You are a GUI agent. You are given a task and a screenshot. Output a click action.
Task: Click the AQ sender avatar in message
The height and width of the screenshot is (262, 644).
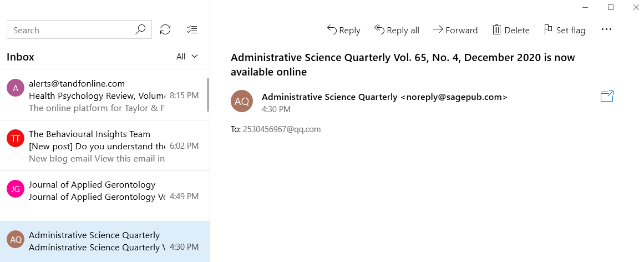coord(241,101)
